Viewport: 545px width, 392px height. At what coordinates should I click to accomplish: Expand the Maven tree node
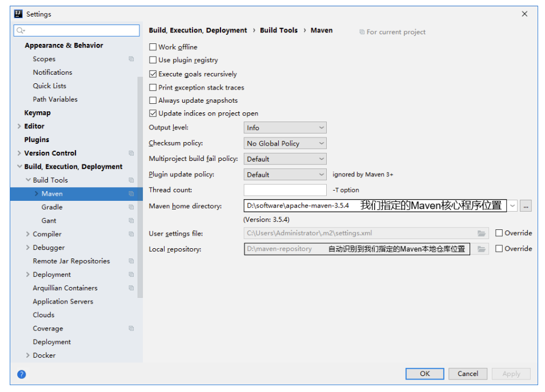(x=37, y=193)
